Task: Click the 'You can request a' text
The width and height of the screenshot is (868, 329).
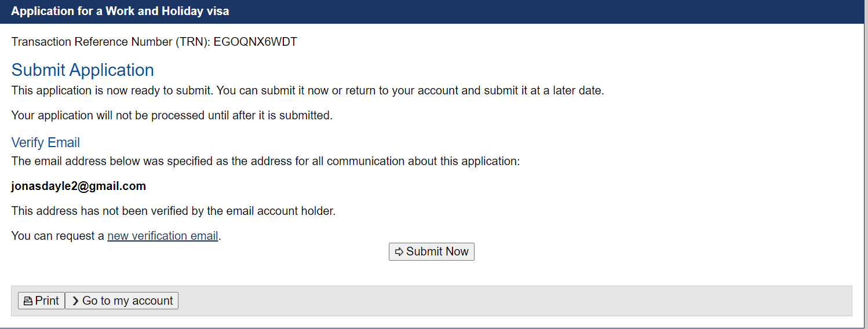Action: (58, 236)
